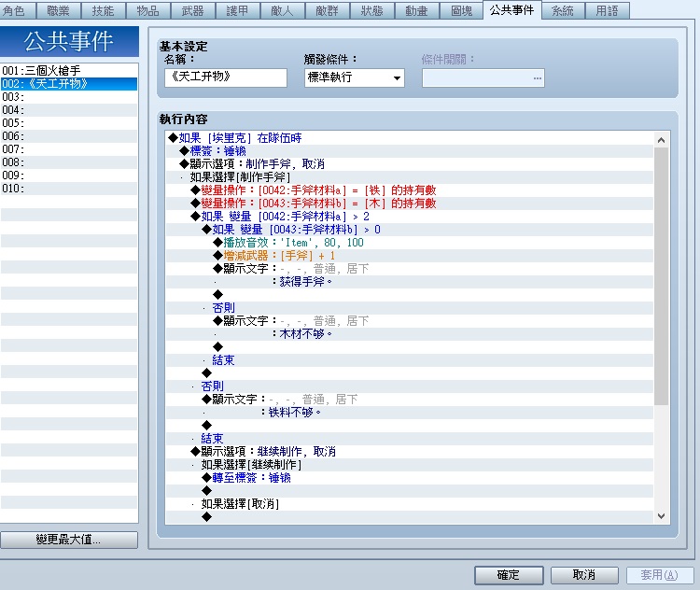
Task: Select the 動畫 tab
Action: pos(416,10)
